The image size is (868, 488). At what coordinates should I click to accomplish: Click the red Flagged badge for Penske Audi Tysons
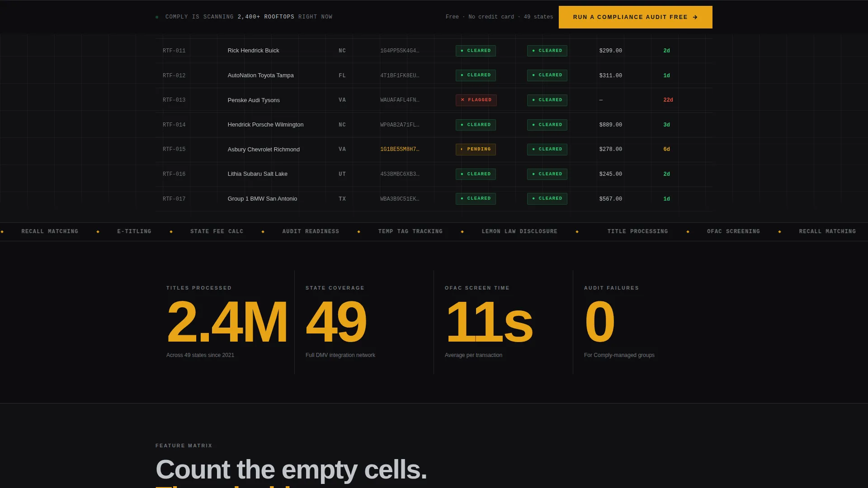pyautogui.click(x=476, y=100)
